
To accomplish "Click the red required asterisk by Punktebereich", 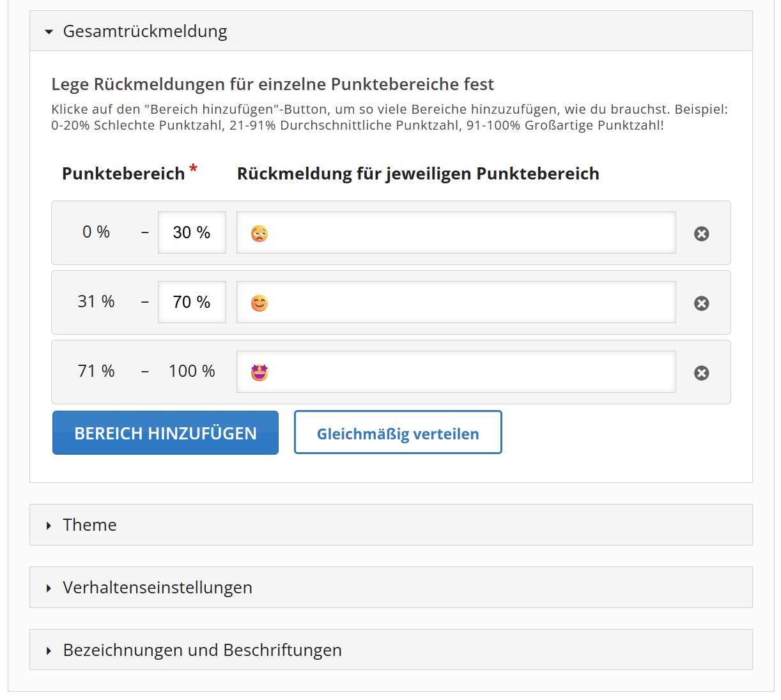I will pyautogui.click(x=193, y=169).
